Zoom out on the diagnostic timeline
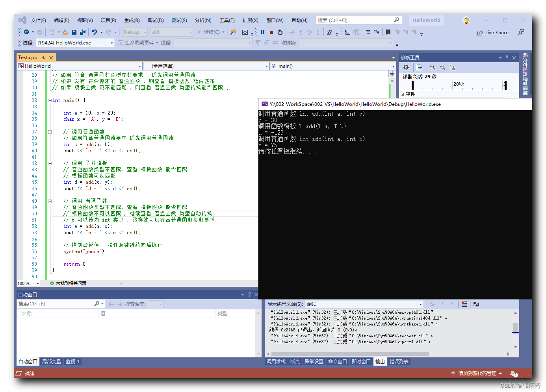The image size is (546, 392). point(443,67)
